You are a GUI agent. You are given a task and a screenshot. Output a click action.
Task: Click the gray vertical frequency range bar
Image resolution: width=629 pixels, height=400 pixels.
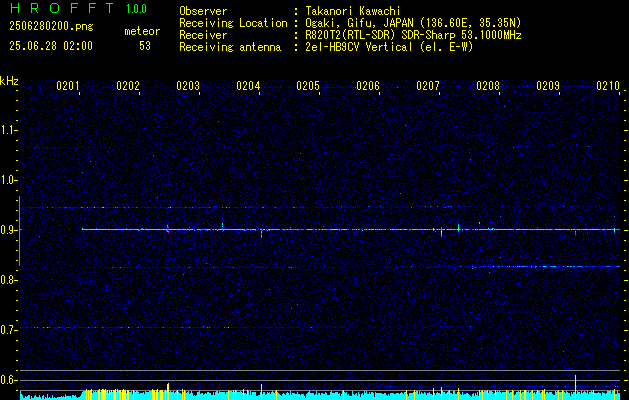pyautogui.click(x=19, y=231)
